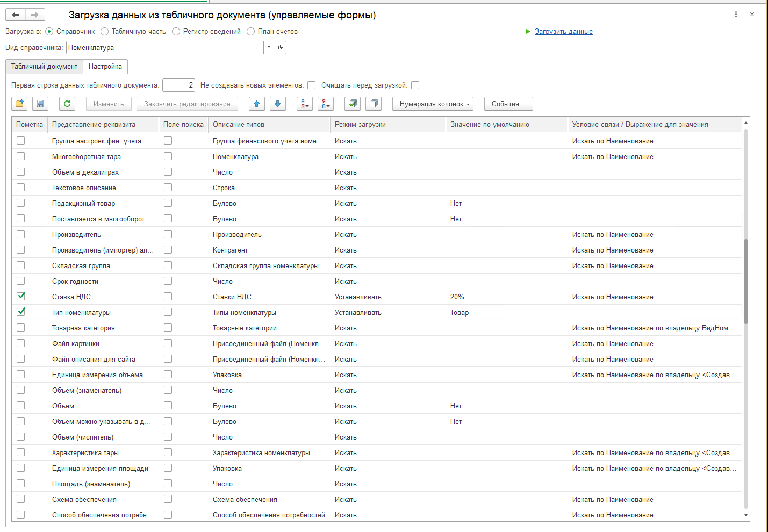This screenshot has height=532, width=768.
Task: Enable 'Не создавать новых элементов' checkbox
Action: coord(312,85)
